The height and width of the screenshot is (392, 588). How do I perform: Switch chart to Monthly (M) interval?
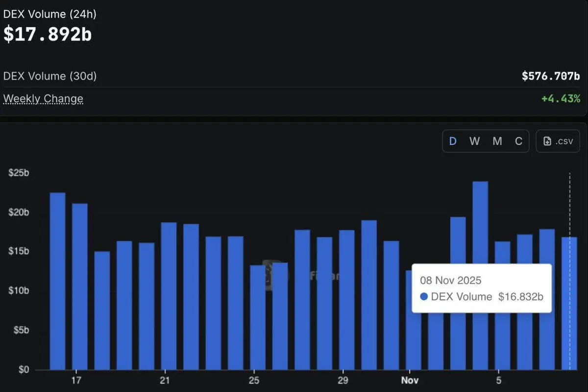tap(497, 141)
